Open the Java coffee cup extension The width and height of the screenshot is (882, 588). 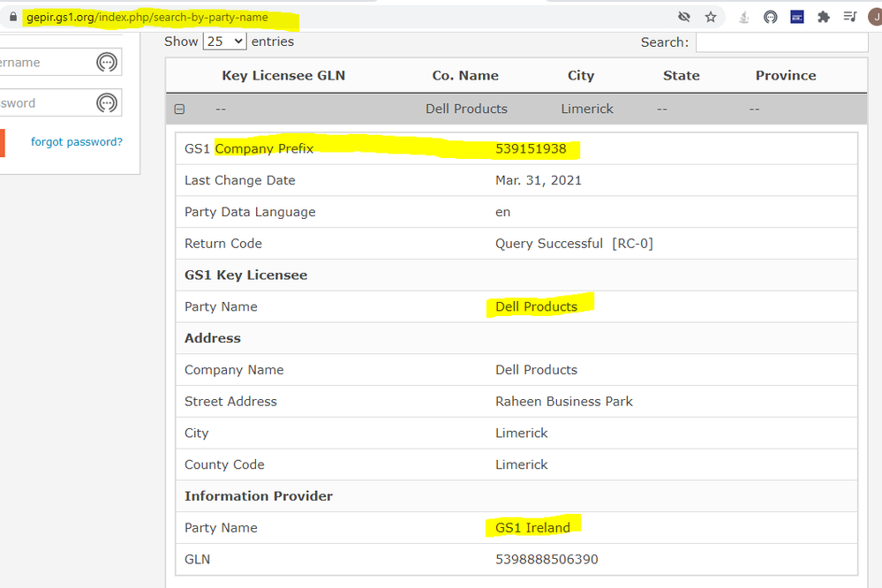743,18
